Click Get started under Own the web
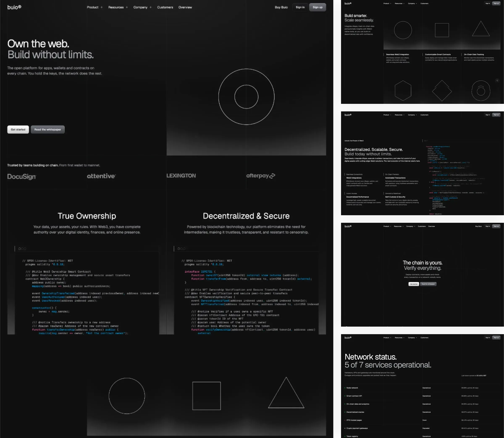Viewport: 504px width, 438px height. pyautogui.click(x=18, y=130)
